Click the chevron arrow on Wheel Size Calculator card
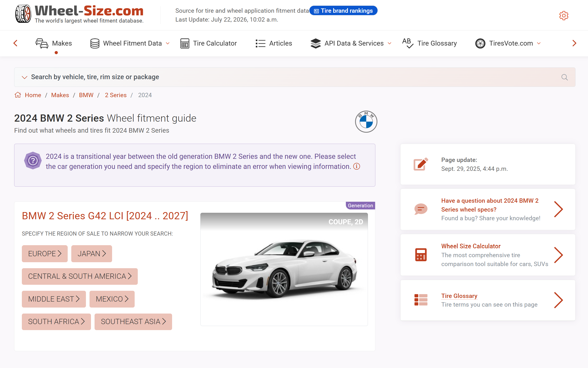 point(558,255)
